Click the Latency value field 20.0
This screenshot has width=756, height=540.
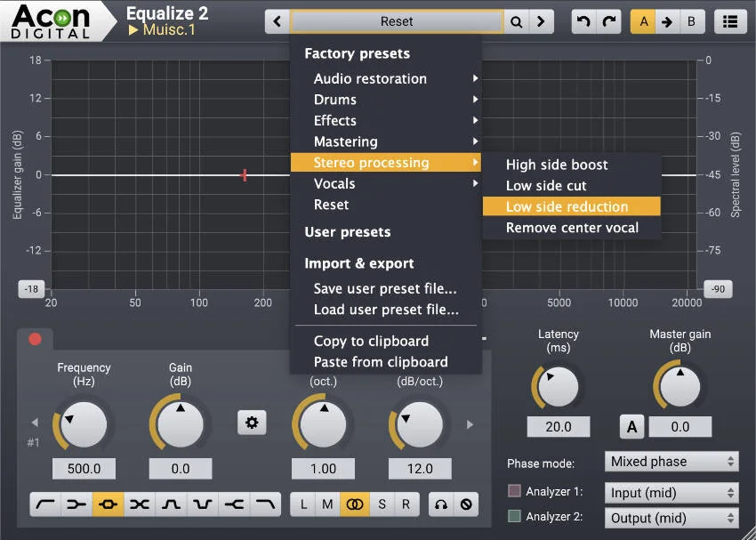tap(559, 427)
